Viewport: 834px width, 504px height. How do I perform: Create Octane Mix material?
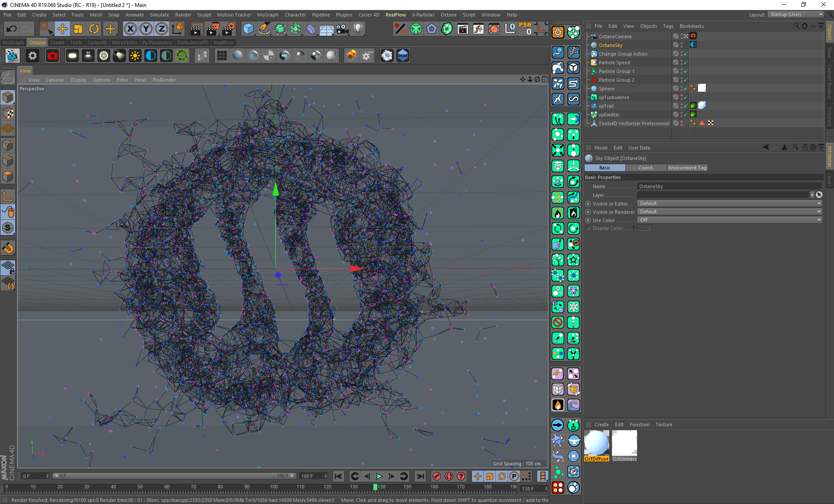coord(285,56)
